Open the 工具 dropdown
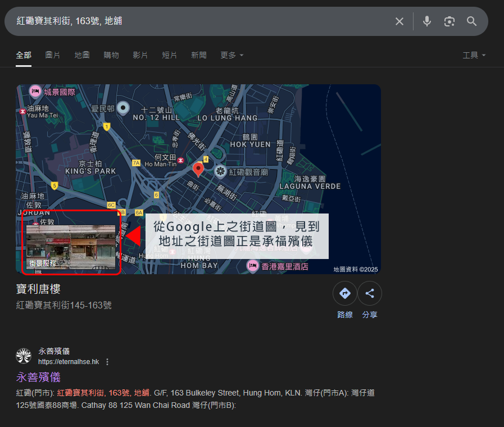Screen dimensions: 504x427 click(x=474, y=55)
